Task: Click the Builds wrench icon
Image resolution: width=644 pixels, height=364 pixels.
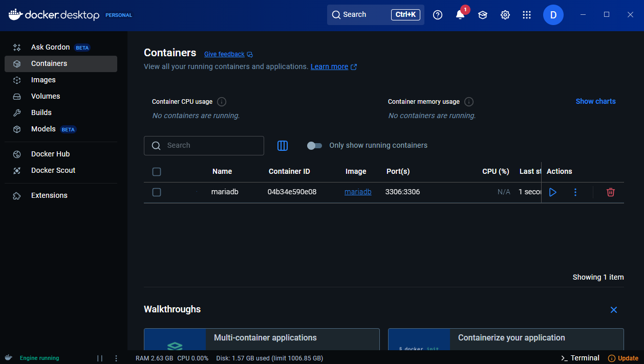Action: (x=17, y=112)
